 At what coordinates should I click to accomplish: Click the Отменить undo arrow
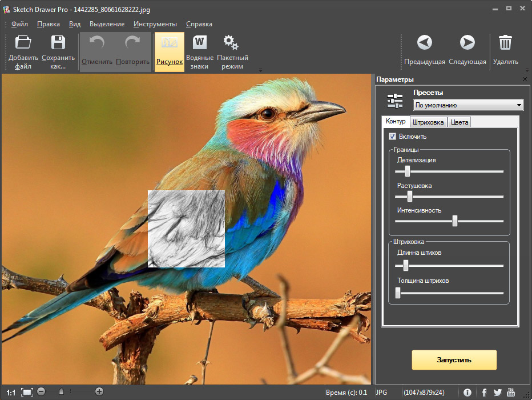96,43
